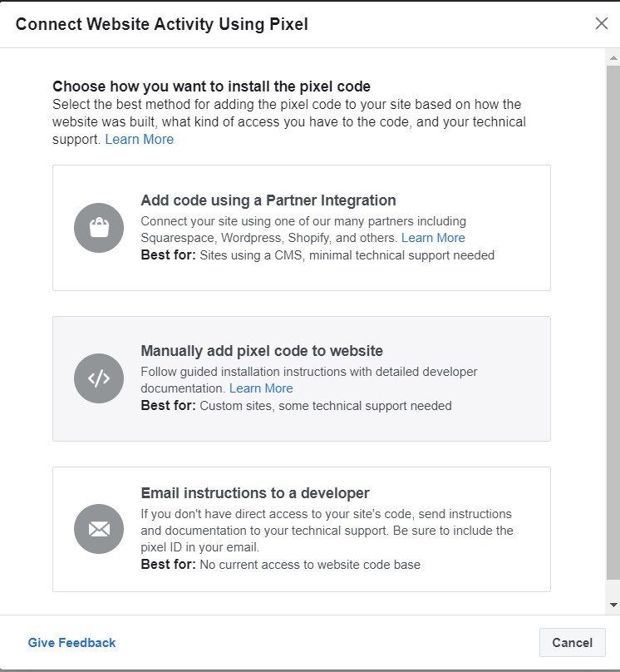Select 'Manually add pixel code to website' heading
620x672 pixels.
pos(262,351)
